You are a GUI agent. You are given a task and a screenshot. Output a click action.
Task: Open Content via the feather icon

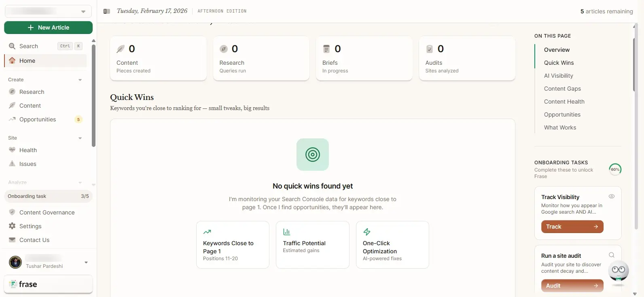(x=12, y=106)
